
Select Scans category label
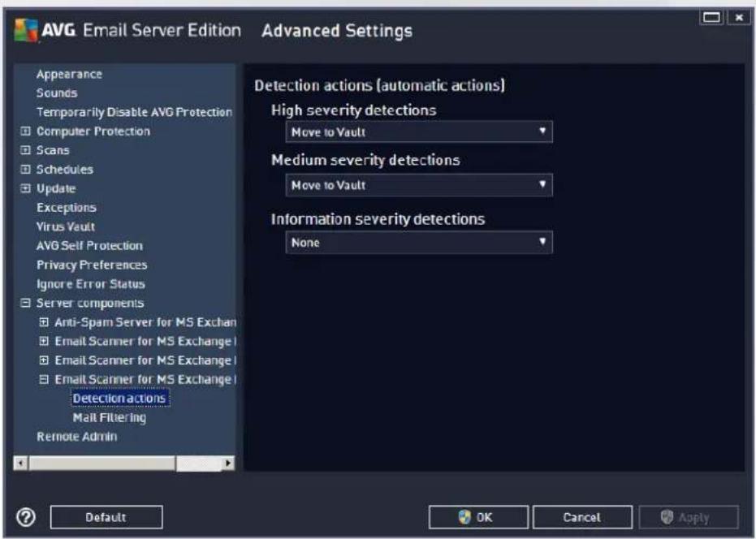coord(53,150)
